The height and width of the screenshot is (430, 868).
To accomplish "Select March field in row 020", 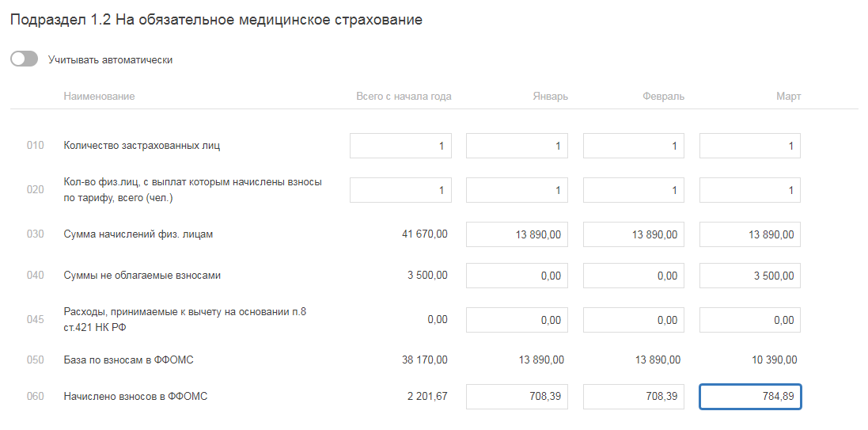I will pyautogui.click(x=750, y=190).
